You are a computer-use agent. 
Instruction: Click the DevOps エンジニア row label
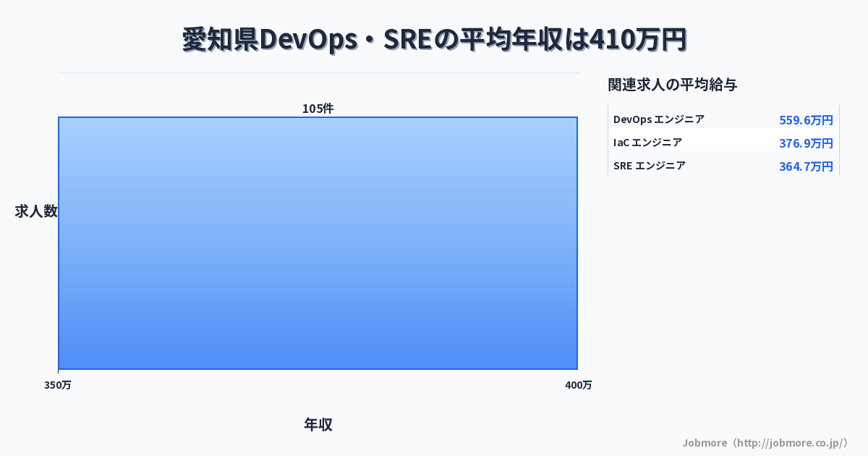[x=659, y=119]
